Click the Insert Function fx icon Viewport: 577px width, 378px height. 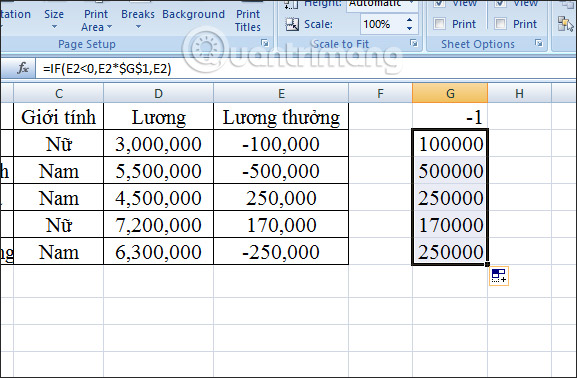(23, 68)
